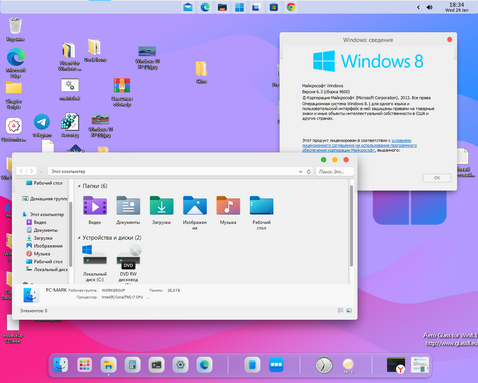Open the Yandex browser thumbnail in the dock

pyautogui.click(x=396, y=365)
